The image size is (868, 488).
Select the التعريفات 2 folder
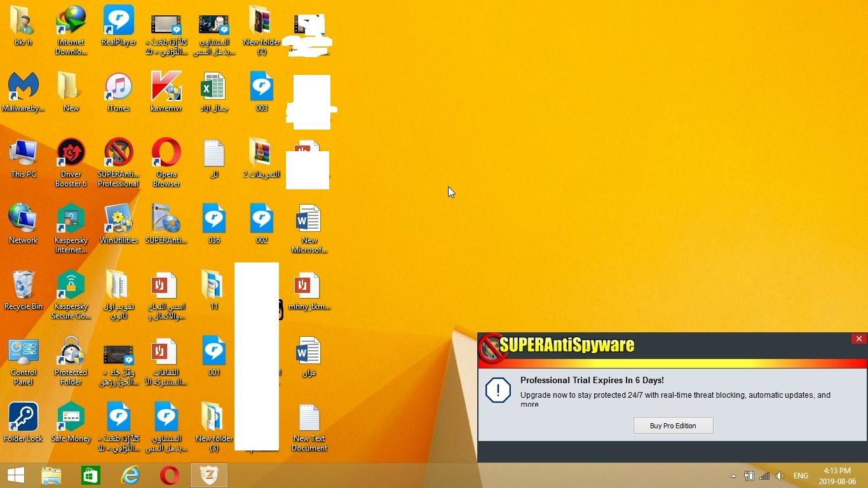click(x=261, y=159)
